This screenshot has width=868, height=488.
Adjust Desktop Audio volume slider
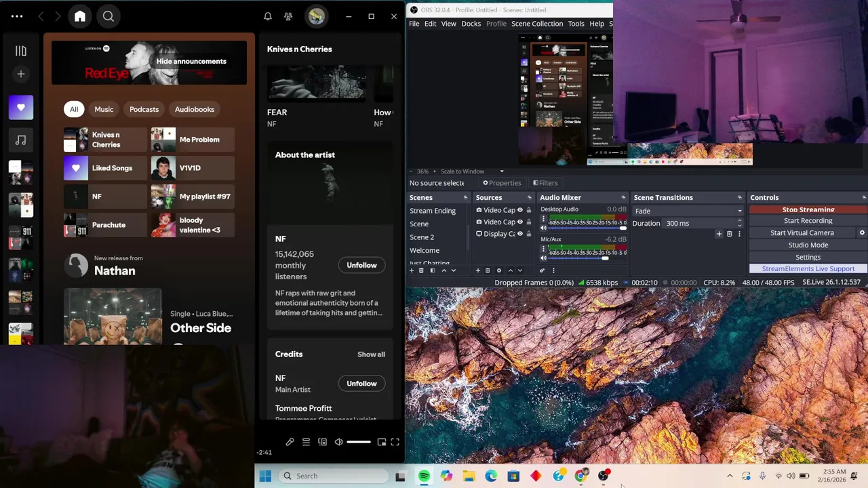[587, 228]
